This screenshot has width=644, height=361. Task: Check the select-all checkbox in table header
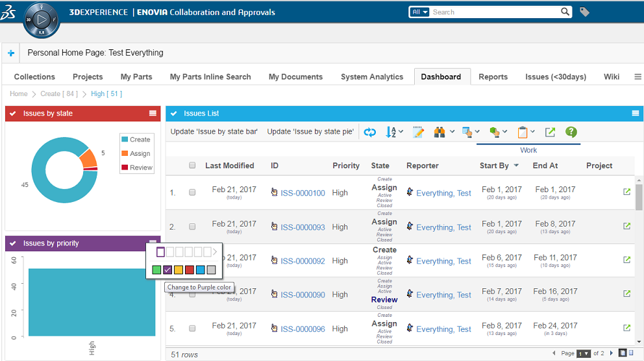click(192, 166)
